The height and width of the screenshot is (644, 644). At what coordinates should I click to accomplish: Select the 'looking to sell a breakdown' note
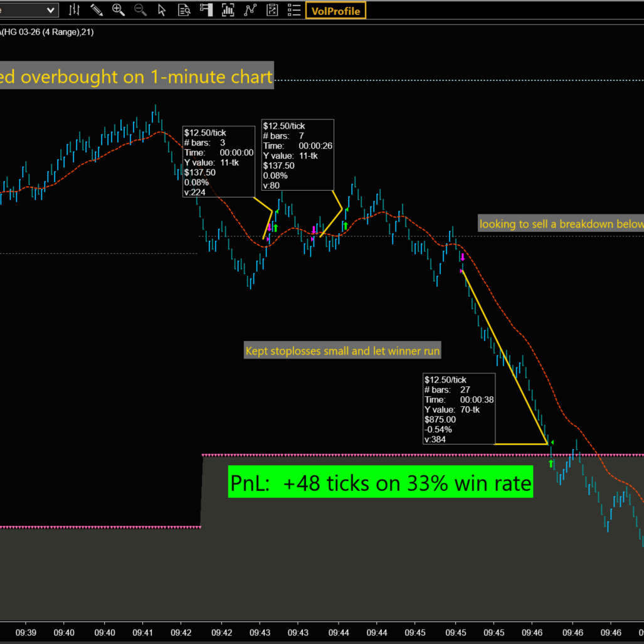coord(561,223)
